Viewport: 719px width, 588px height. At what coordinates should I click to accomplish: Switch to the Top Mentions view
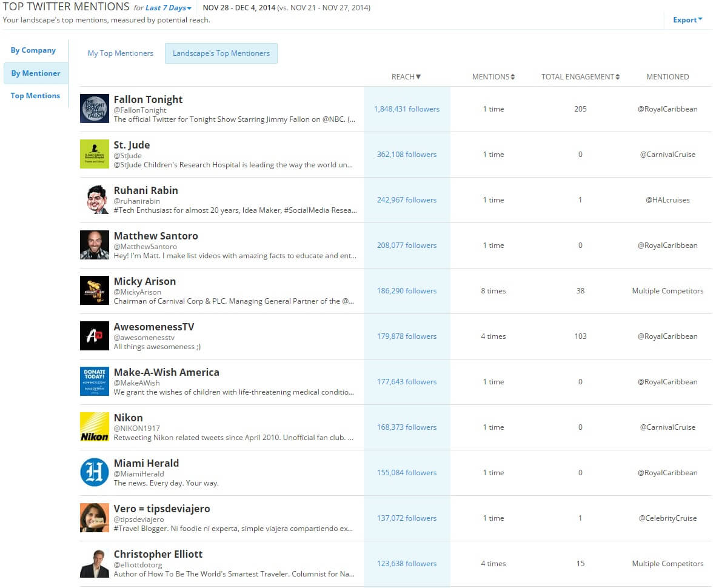35,96
